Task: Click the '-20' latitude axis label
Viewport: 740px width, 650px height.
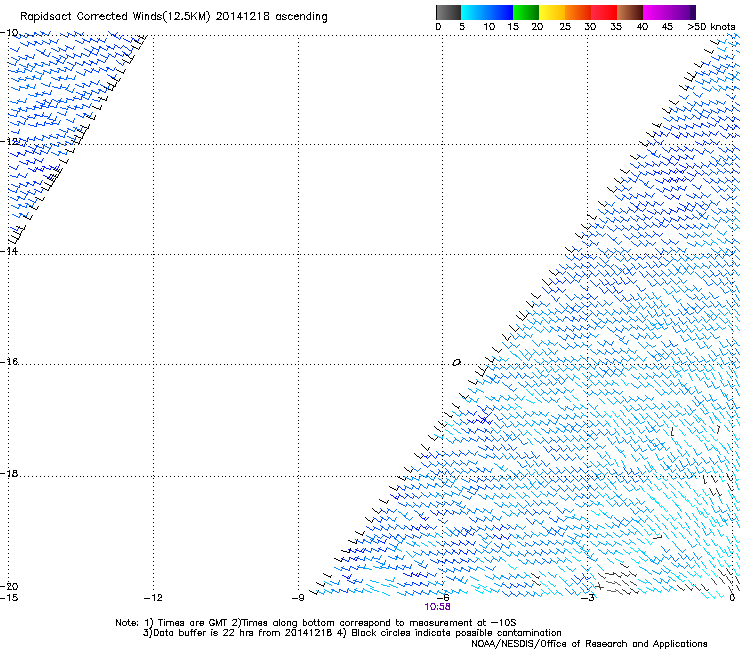Action: pyautogui.click(x=9, y=586)
